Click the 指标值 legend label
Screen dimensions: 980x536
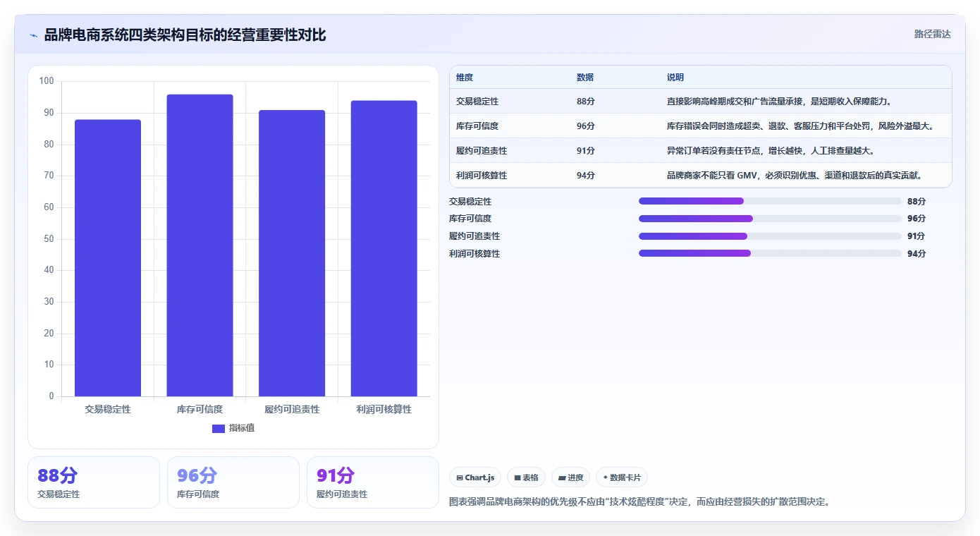[x=242, y=429]
